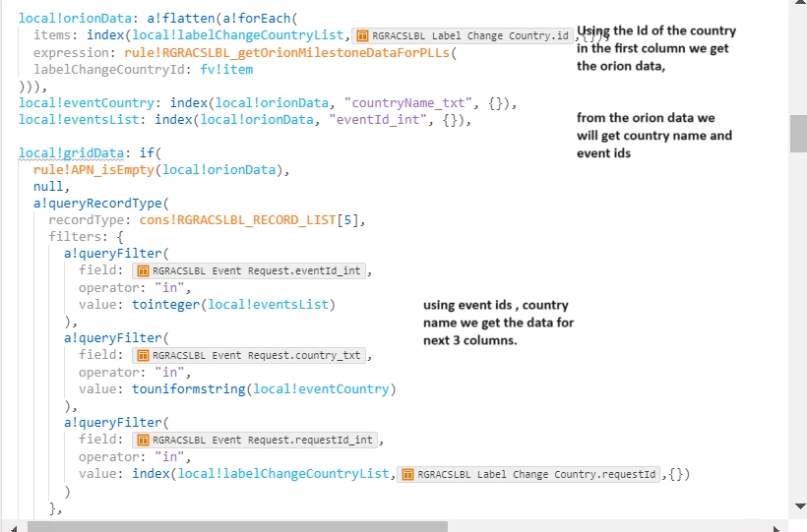Image resolution: width=807 pixels, height=532 pixels.
Task: Click 'touniformstring' function in value line
Action: point(188,389)
